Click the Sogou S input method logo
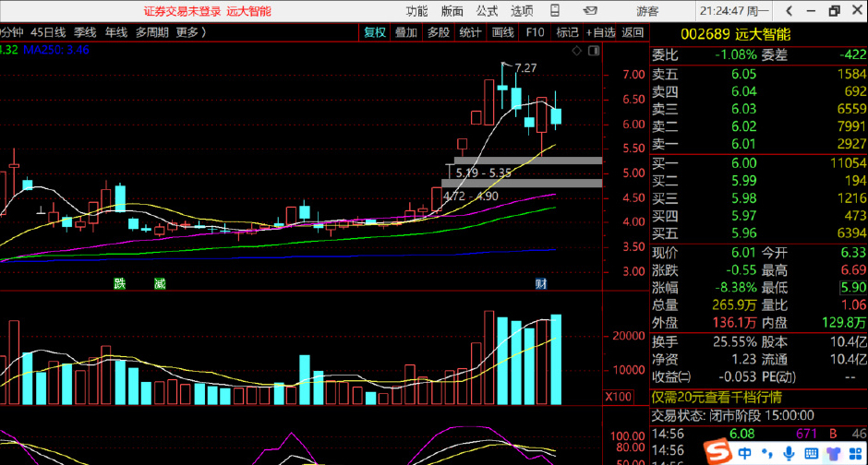The image size is (868, 465). 717,453
